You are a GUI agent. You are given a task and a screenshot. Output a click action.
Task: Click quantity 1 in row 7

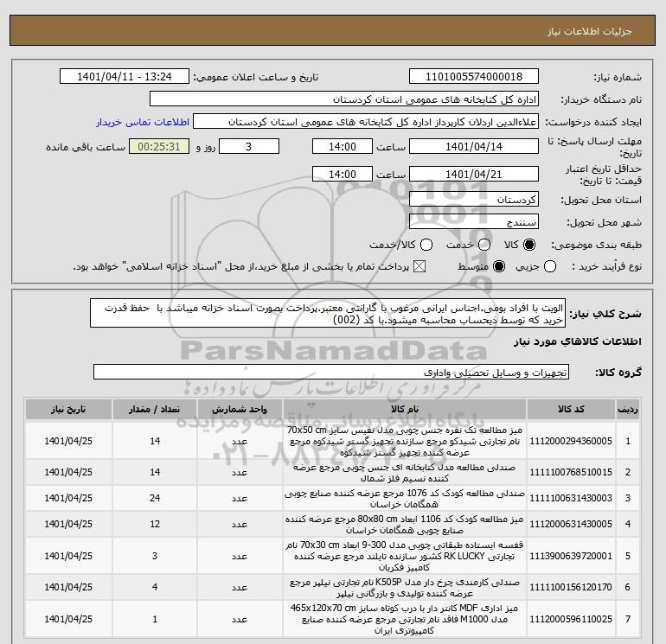[x=155, y=619]
